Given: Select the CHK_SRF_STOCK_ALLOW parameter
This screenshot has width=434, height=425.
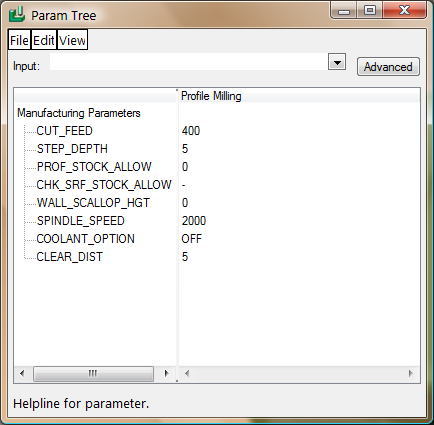Looking at the screenshot, I should point(104,185).
